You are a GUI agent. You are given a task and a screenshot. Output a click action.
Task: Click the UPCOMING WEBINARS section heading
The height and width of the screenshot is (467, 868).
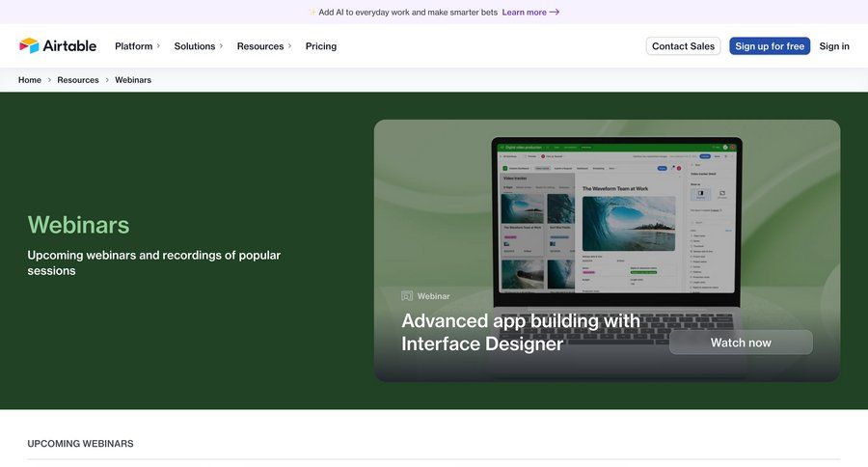tap(80, 444)
